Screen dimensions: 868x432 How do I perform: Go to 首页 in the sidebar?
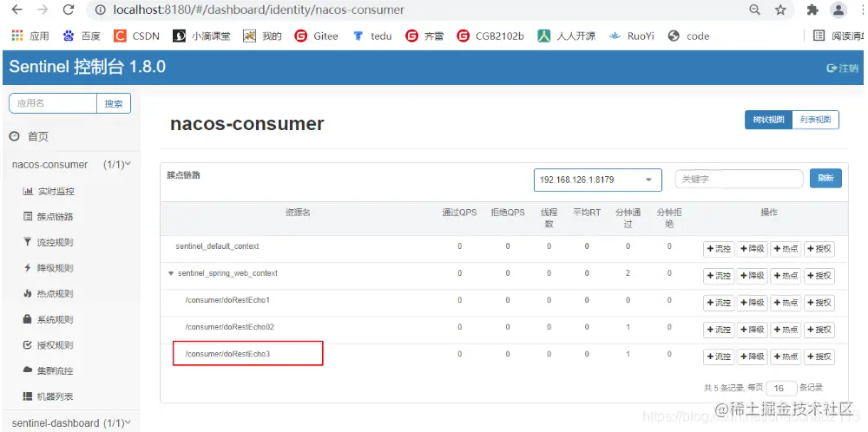pos(30,136)
